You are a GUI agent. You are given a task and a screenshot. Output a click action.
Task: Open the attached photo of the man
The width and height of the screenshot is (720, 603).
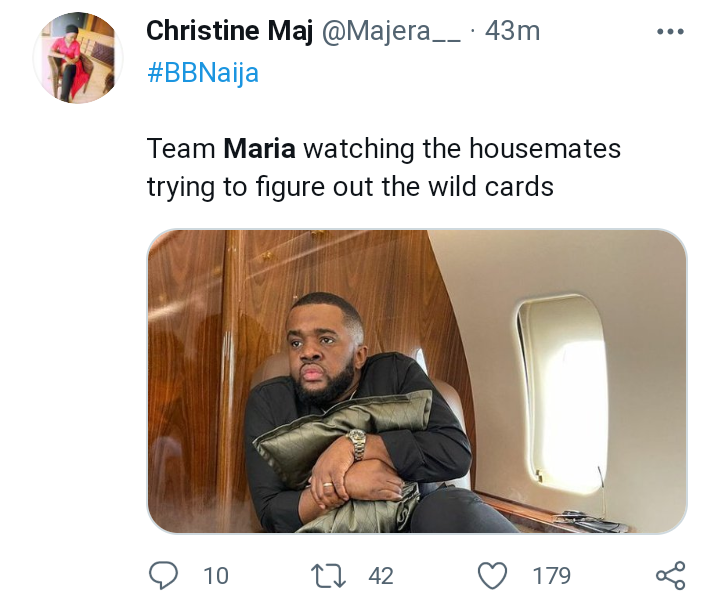(417, 380)
